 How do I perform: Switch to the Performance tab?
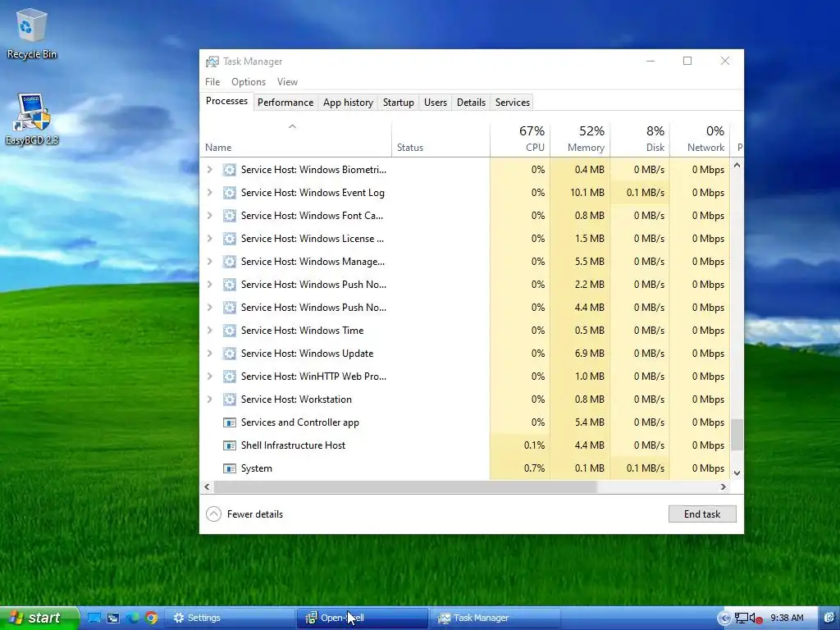click(x=285, y=103)
